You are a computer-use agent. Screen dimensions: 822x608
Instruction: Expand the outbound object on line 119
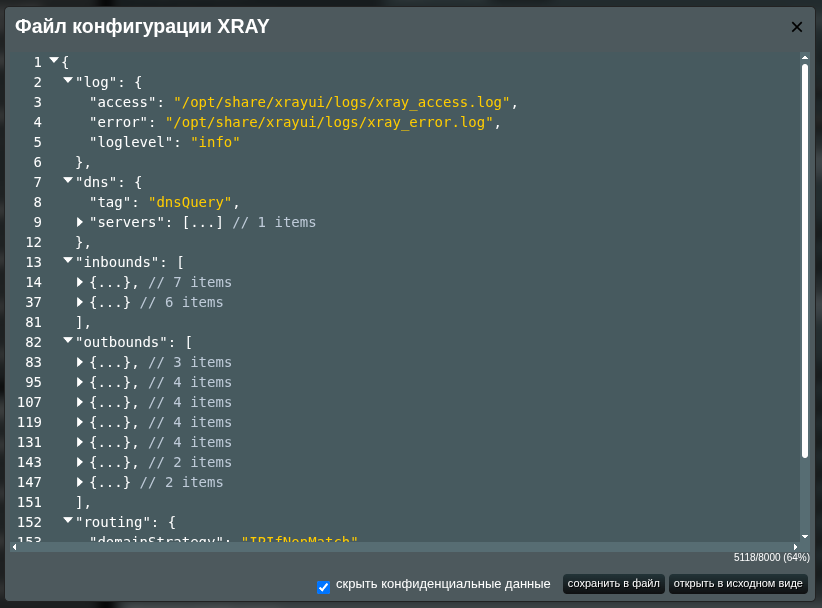click(x=80, y=422)
